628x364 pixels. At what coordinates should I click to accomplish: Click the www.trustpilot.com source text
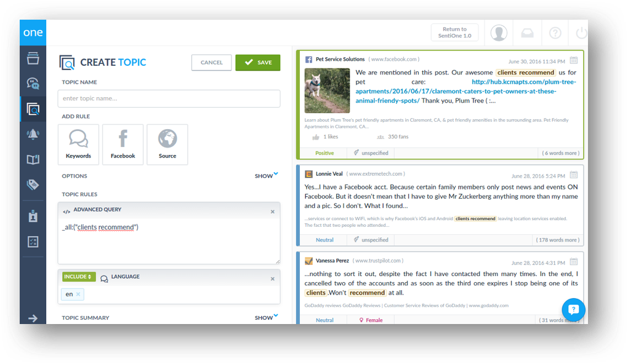[378, 261]
